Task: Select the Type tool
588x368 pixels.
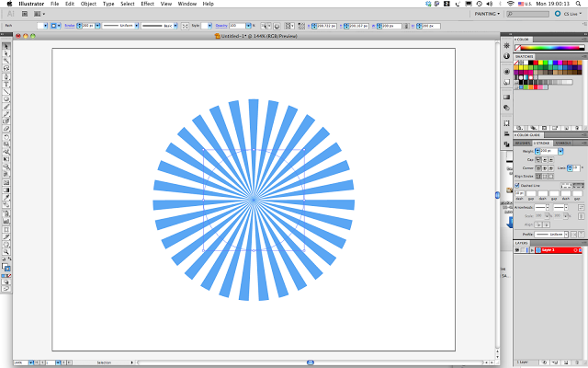Action: coord(6,84)
